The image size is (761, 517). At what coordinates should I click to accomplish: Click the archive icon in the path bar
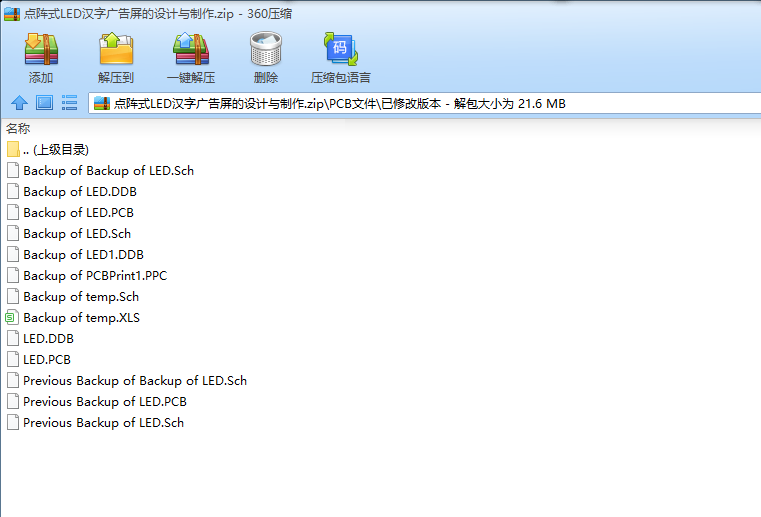pos(102,103)
